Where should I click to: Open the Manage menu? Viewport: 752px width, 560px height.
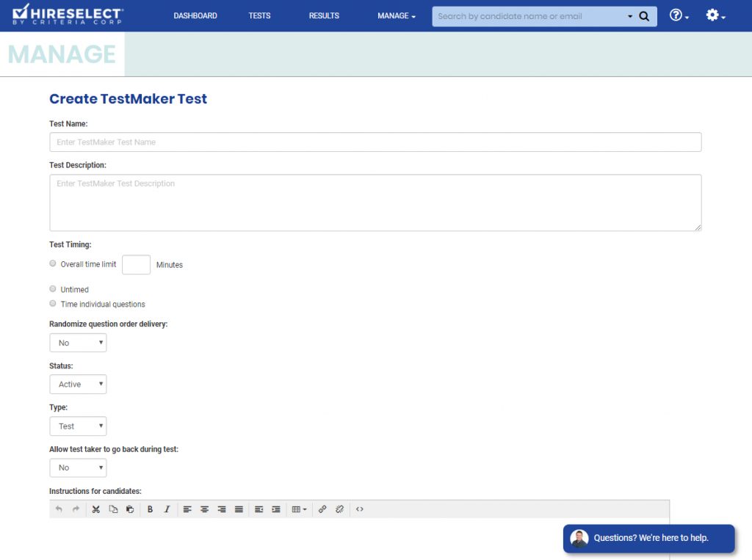click(x=396, y=16)
